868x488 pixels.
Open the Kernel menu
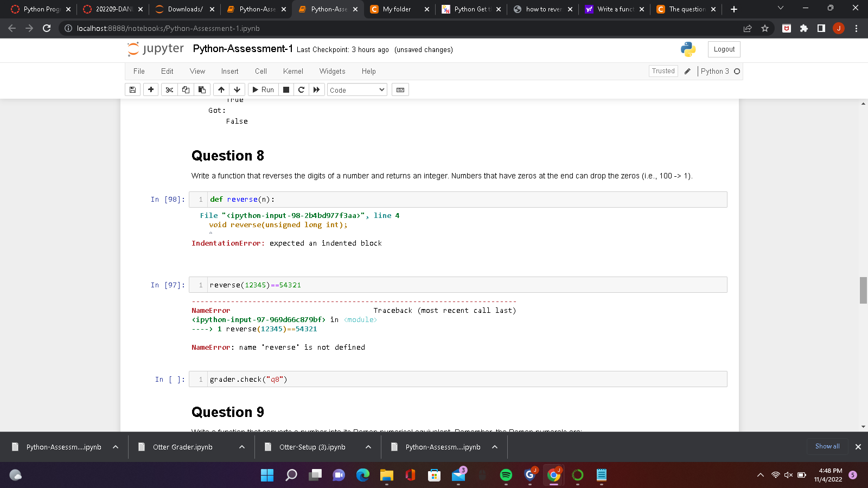293,71
